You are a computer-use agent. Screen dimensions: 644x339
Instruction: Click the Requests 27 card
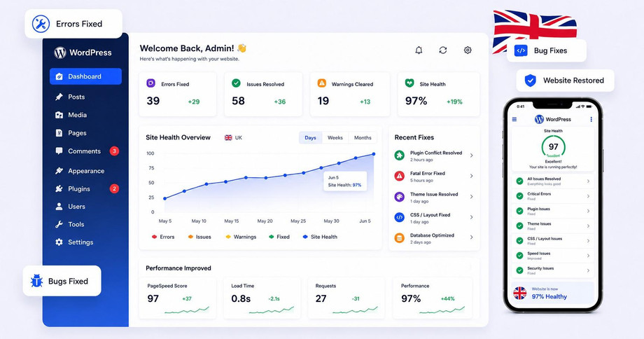(x=346, y=298)
